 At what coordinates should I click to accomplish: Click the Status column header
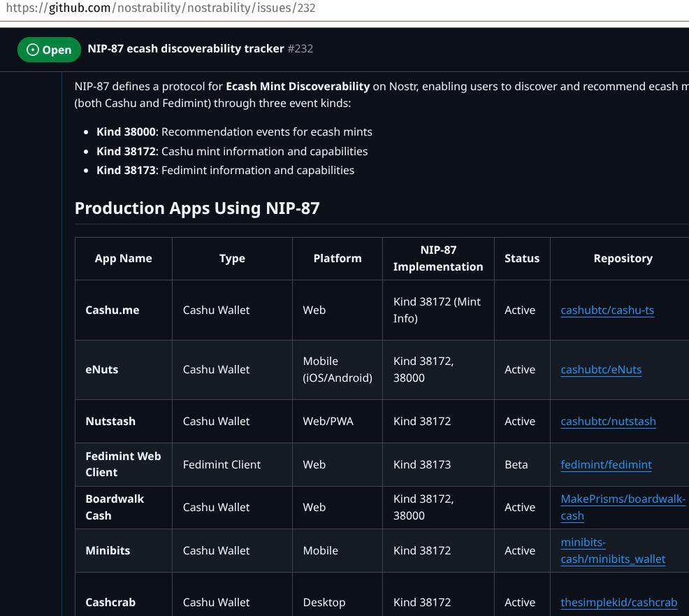point(522,259)
